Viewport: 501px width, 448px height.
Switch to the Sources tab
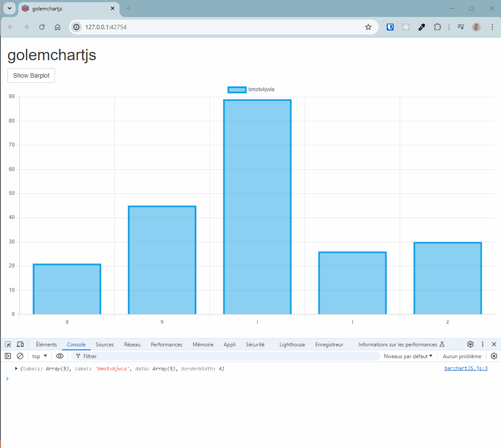pos(105,344)
